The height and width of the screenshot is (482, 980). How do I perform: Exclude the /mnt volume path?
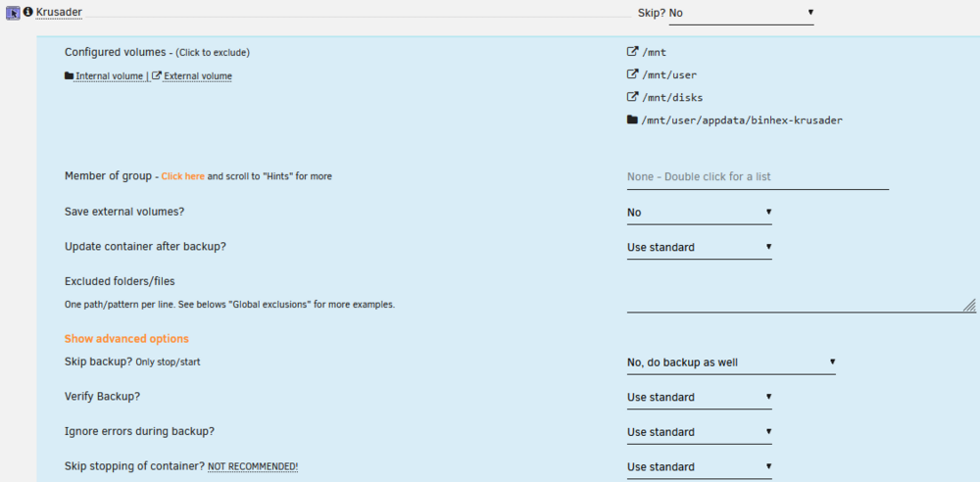point(654,53)
